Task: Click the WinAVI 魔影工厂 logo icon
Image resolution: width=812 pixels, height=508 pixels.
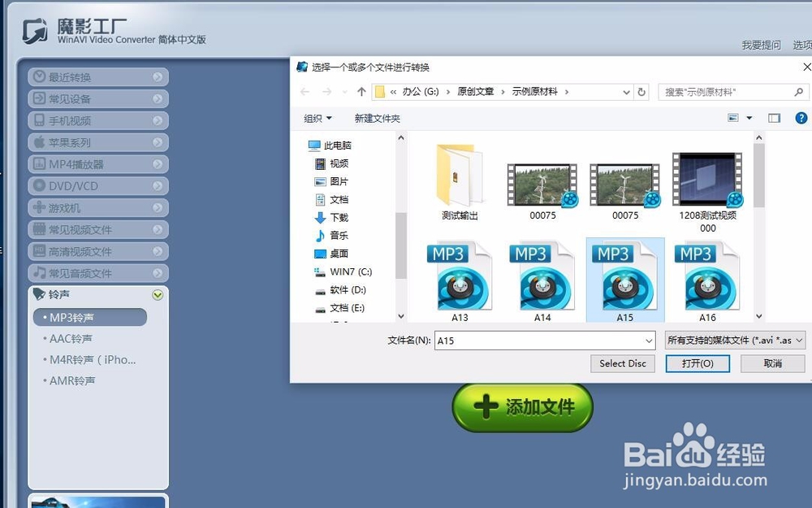Action: (35, 31)
